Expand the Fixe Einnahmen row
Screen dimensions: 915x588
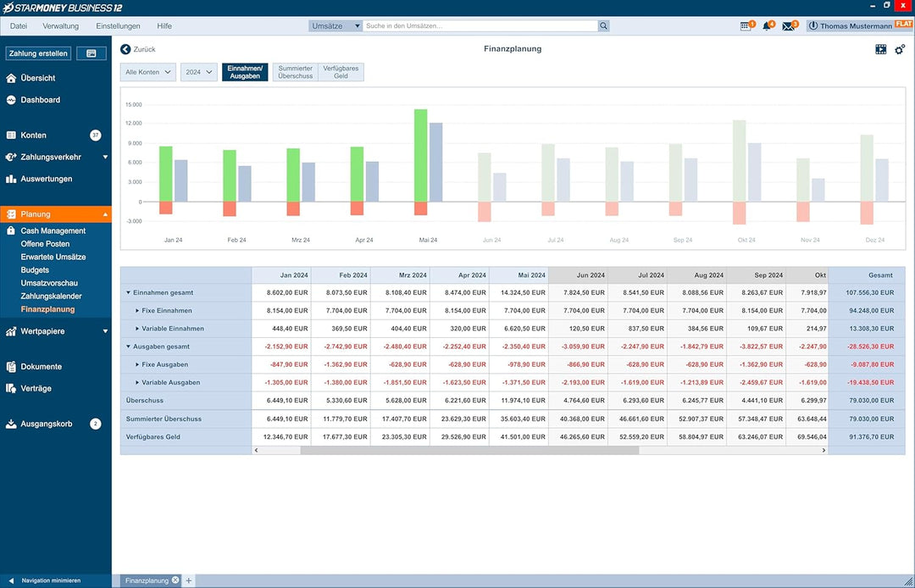click(137, 311)
